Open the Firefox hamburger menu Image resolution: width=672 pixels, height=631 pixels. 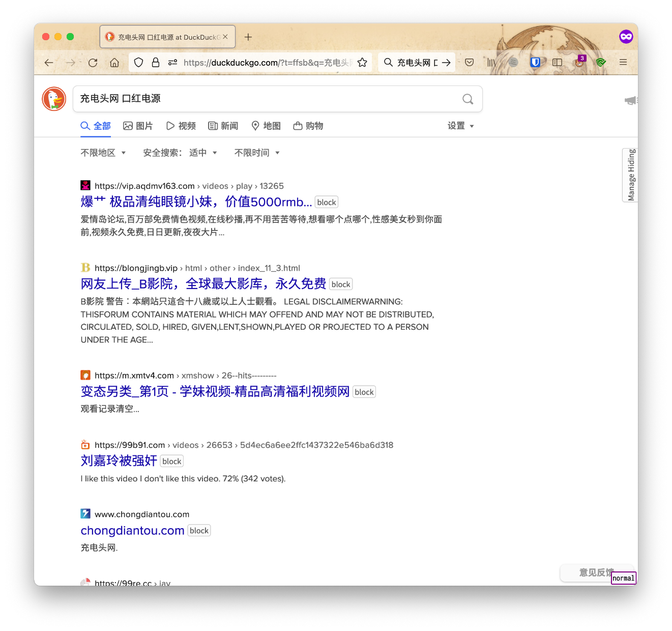(623, 62)
